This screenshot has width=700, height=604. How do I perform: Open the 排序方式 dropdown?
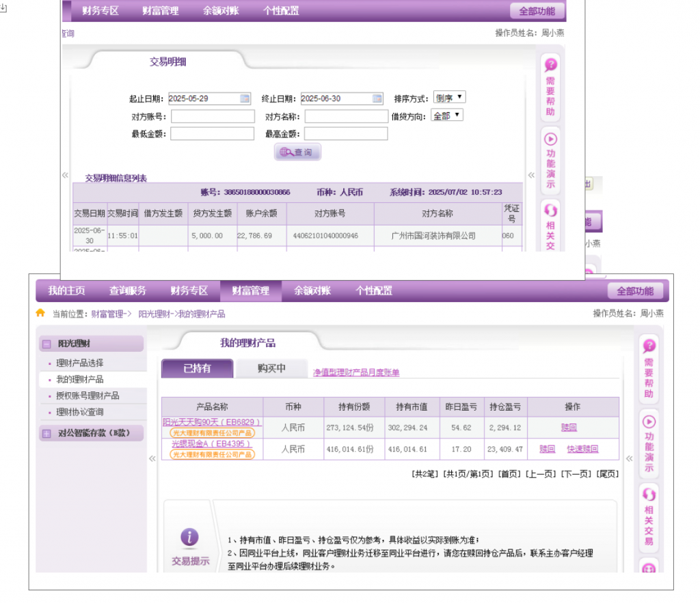coord(449,98)
